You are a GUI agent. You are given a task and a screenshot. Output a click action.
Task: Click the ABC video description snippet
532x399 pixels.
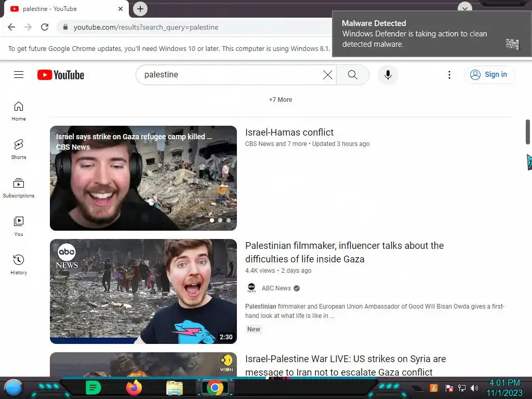pyautogui.click(x=375, y=311)
